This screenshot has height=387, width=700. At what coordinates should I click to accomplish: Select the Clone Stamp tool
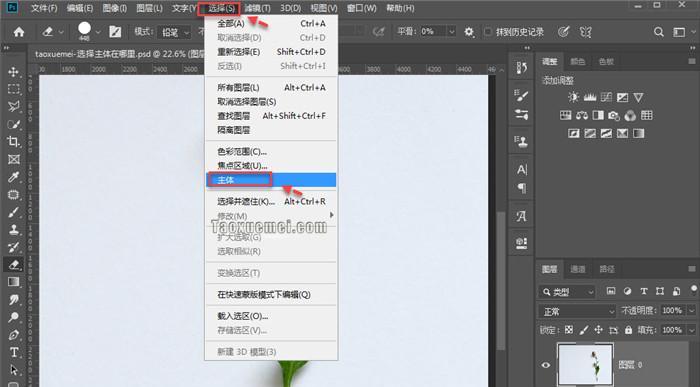pyautogui.click(x=13, y=229)
